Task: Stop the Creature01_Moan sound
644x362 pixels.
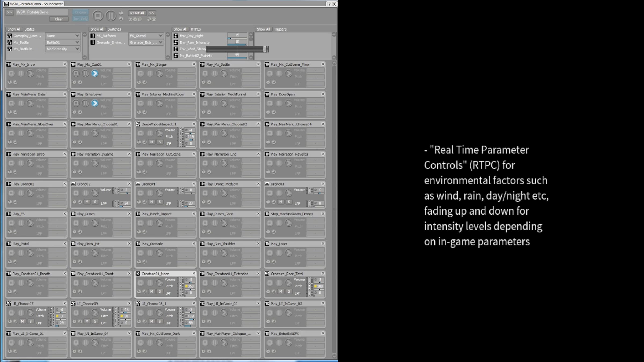Action: point(141,283)
